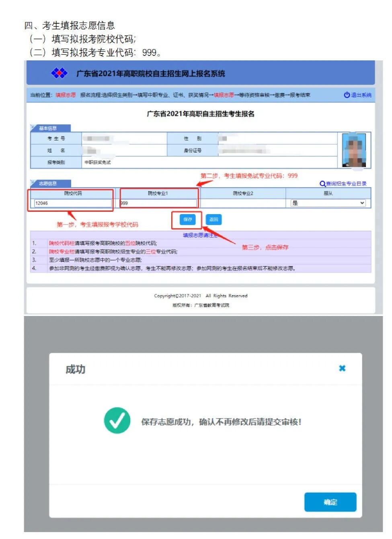The image size is (392, 539).
Task: Click the blue-red diamond system logo
Action: pyautogui.click(x=59, y=73)
